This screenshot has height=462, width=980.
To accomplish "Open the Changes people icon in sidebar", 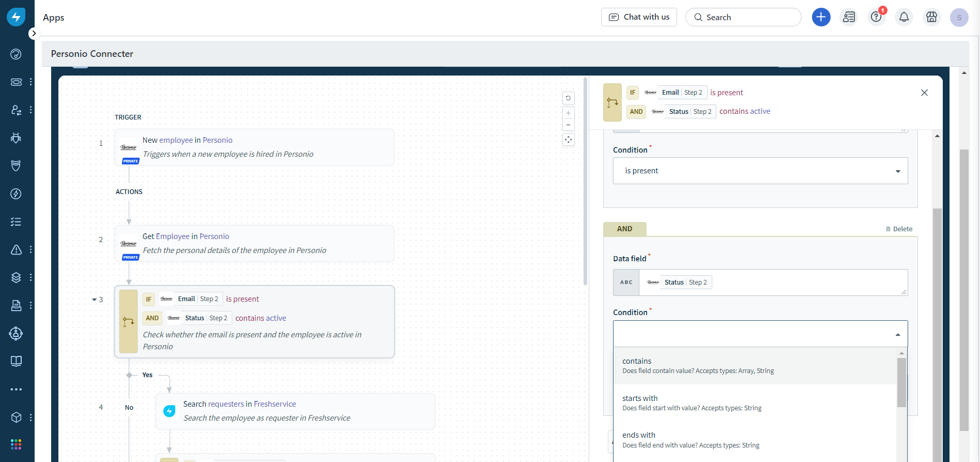I will coord(16,110).
